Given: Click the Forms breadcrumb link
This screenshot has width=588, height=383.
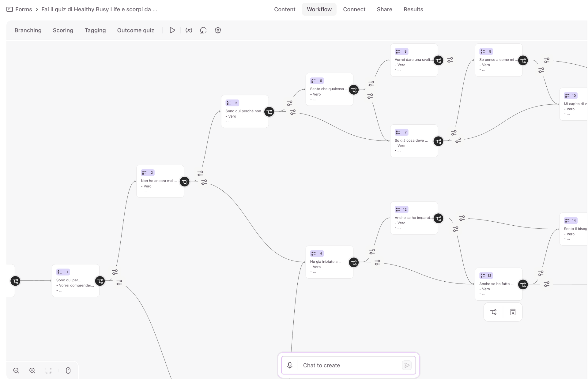Looking at the screenshot, I should [x=24, y=9].
